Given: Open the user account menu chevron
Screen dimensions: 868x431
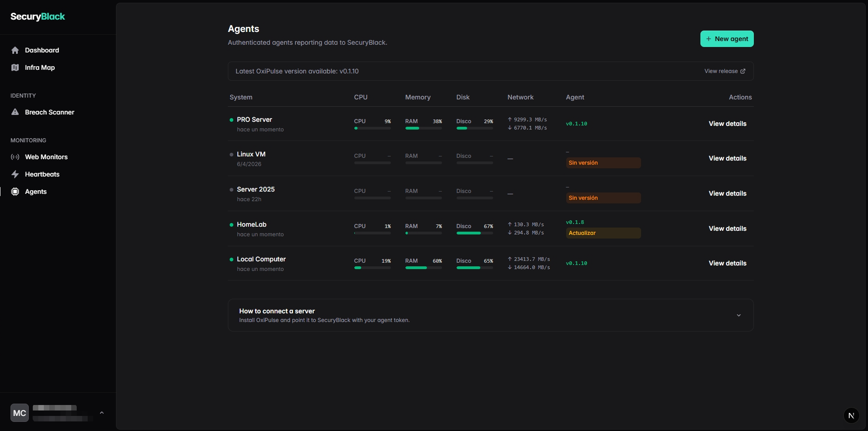Looking at the screenshot, I should tap(102, 413).
